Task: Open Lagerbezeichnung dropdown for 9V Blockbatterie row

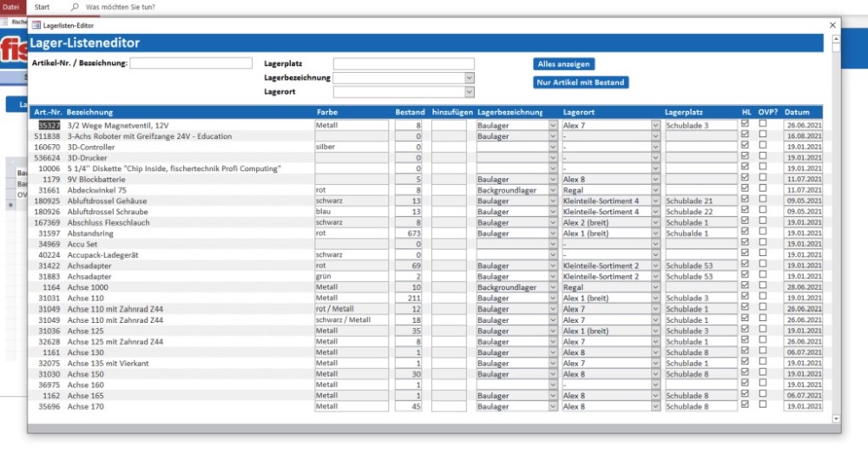Action: (552, 180)
